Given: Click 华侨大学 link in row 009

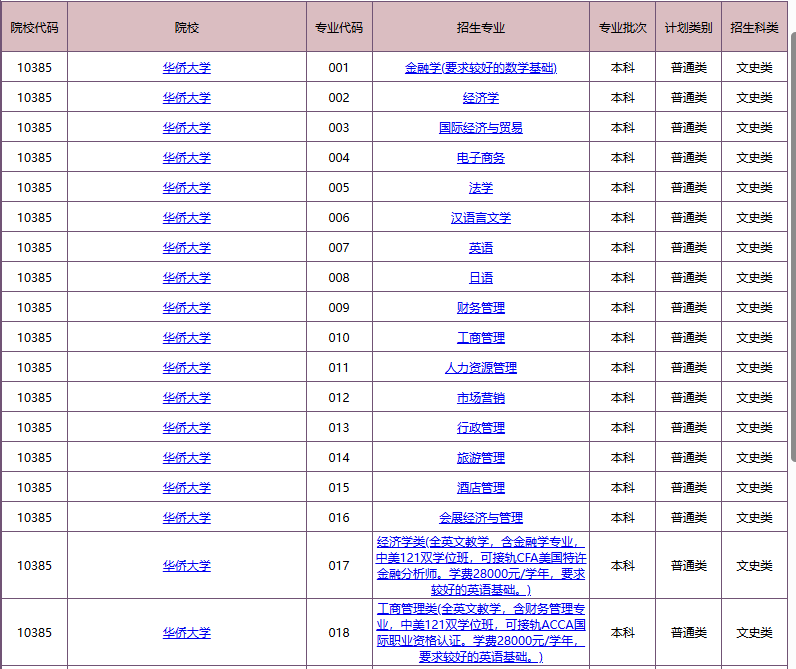Looking at the screenshot, I should point(186,307).
